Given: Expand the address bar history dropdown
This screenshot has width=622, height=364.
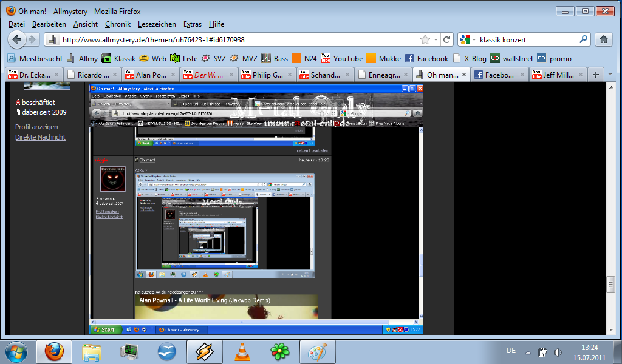Looking at the screenshot, I should [436, 39].
